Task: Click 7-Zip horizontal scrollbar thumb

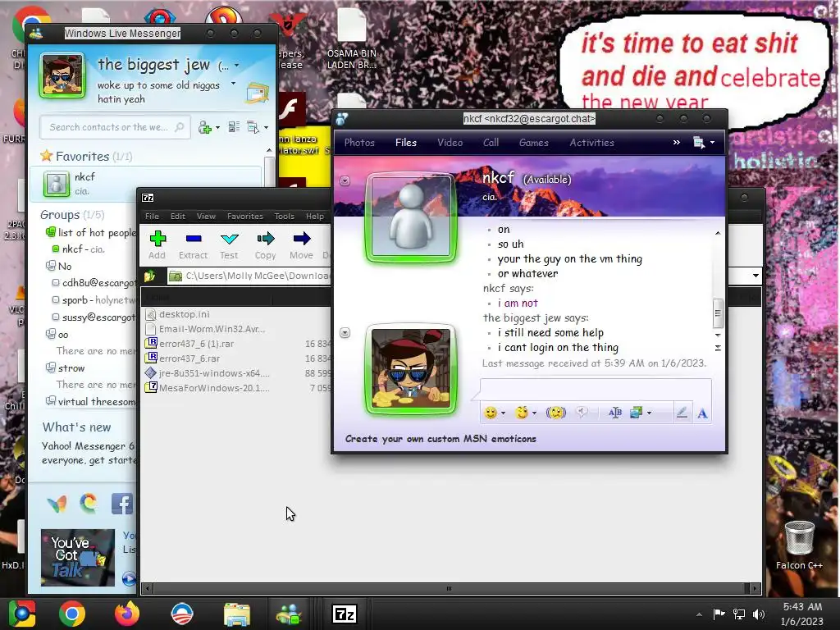Action: pos(449,588)
